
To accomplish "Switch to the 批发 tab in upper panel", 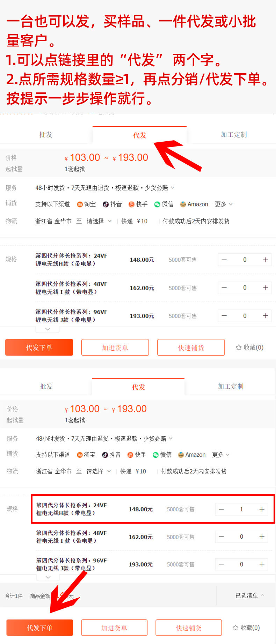I will [46, 135].
